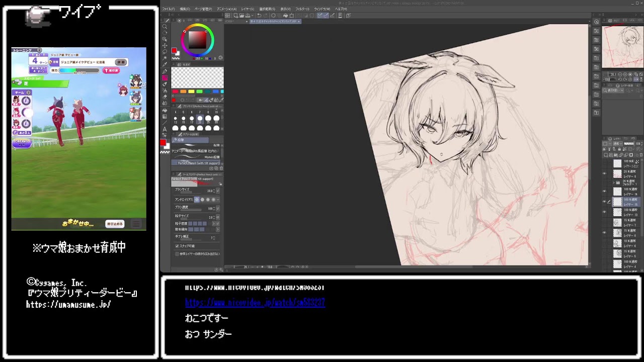
Task: Toggle visibility of レイヤー 14
Action: tap(604, 191)
